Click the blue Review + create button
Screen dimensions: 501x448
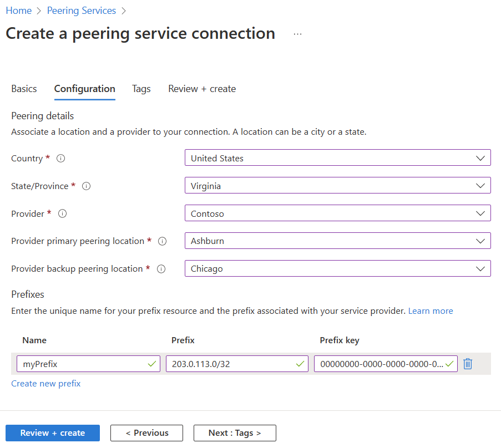(53, 433)
